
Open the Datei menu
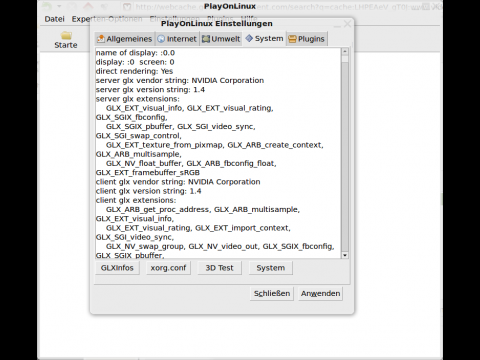(x=54, y=19)
